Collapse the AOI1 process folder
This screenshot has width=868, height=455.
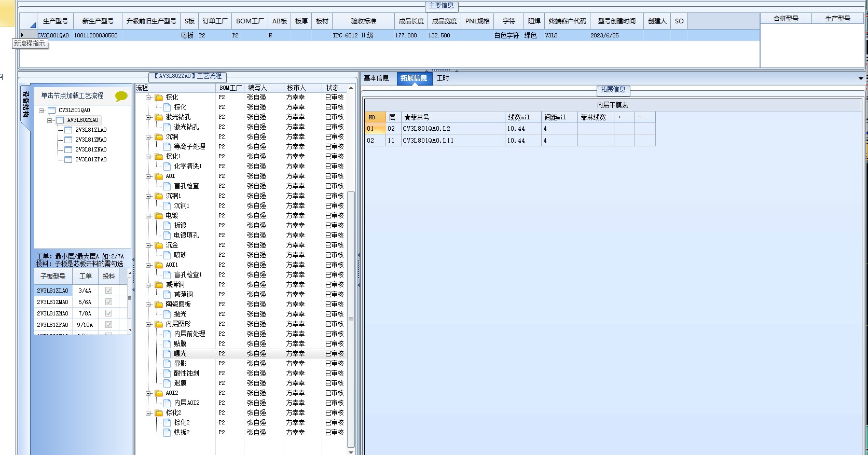[149, 265]
